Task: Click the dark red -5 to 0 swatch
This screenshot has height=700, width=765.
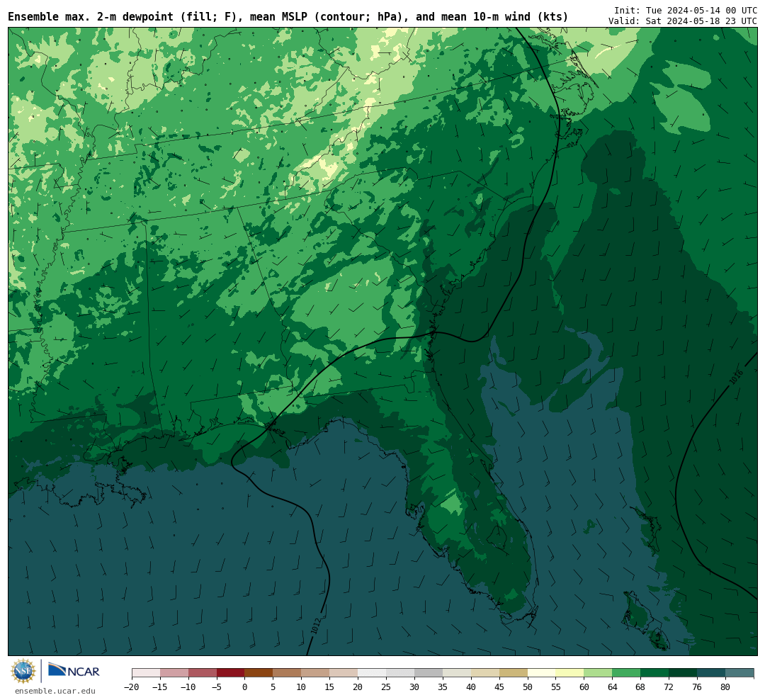Action: [x=231, y=673]
